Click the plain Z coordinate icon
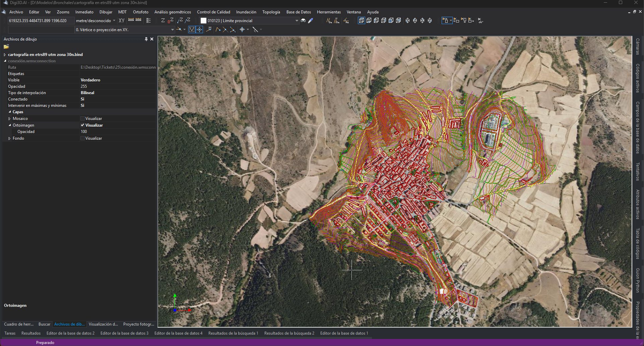Viewport: 644px width, 346px height. point(163,20)
